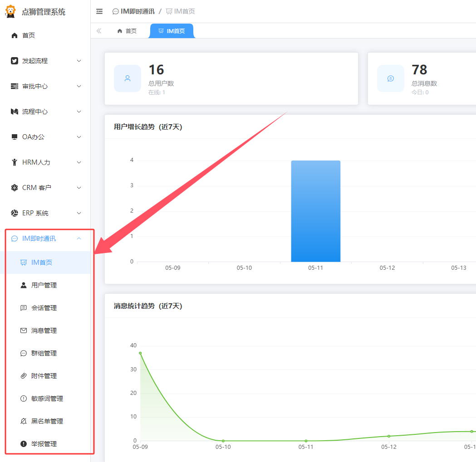This screenshot has height=462, width=476.
Task: Open 会话管理 menu item
Action: click(x=45, y=308)
